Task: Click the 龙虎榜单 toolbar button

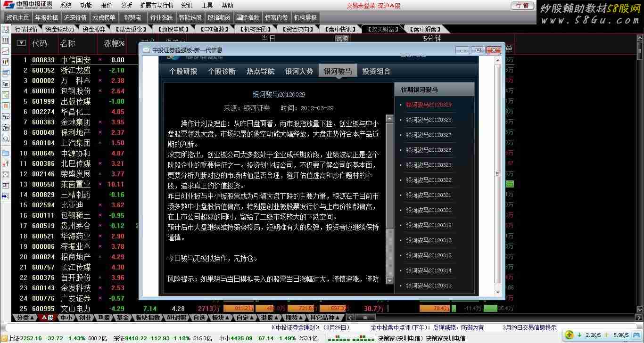Action: 104,17
